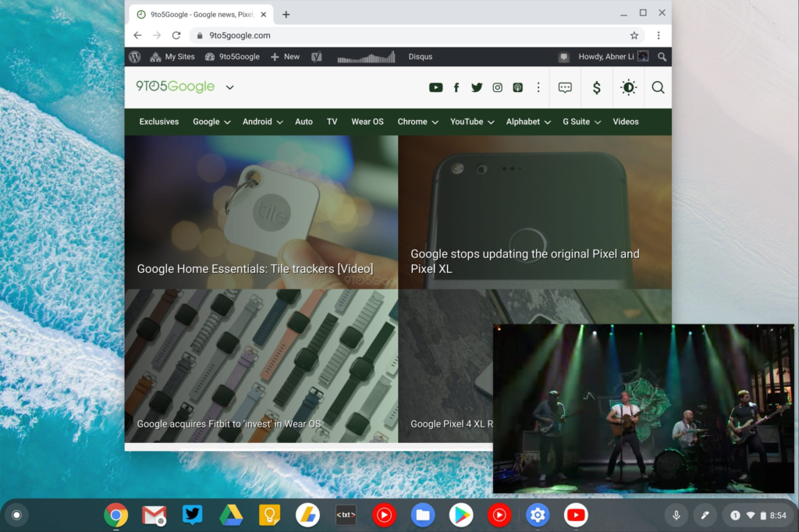Viewport: 799px width, 532px height.
Task: Open the Auto menu item
Action: click(304, 122)
